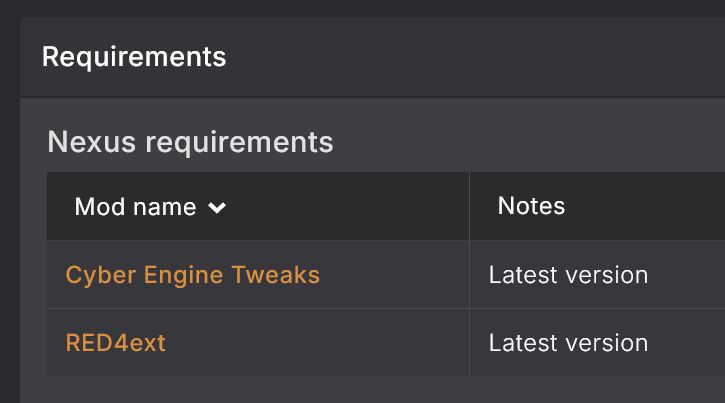Screen dimensions: 725x403
Task: Click the divider between Mod name and Notes headers
Action: click(469, 206)
